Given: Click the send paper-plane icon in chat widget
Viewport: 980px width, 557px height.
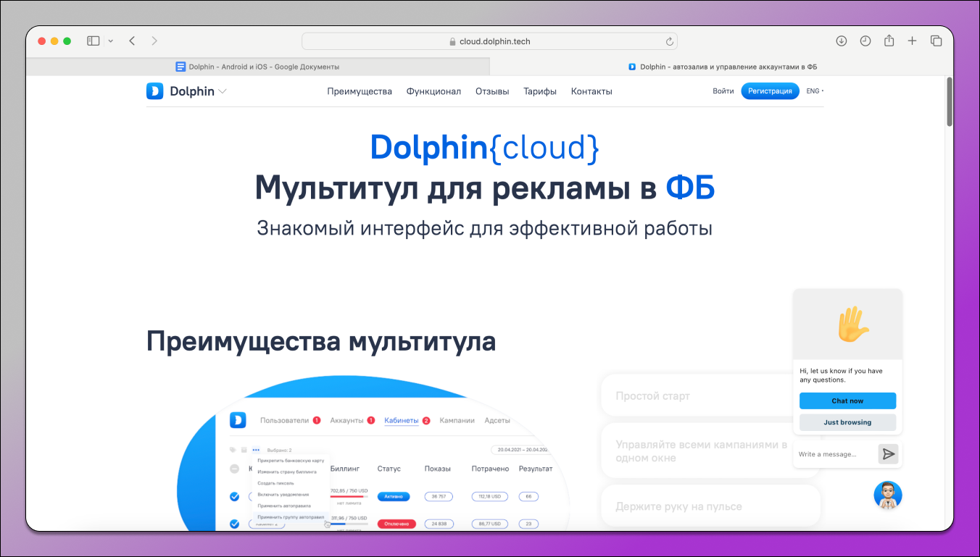Looking at the screenshot, I should pos(889,454).
